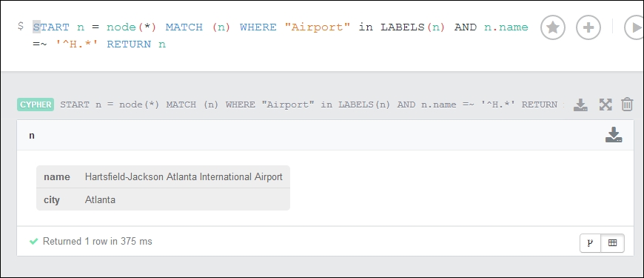The width and height of the screenshot is (644, 278).
Task: Download frame results from CYPHER header bar
Action: click(580, 105)
